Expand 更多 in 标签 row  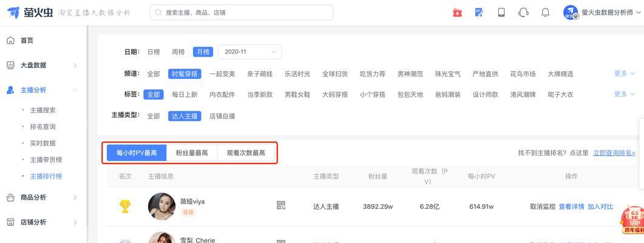625,94
